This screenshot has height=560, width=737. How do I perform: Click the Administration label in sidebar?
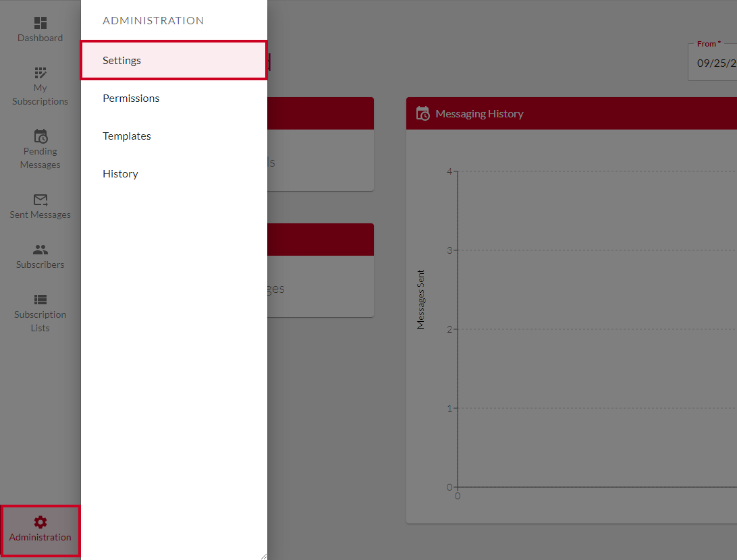point(40,537)
